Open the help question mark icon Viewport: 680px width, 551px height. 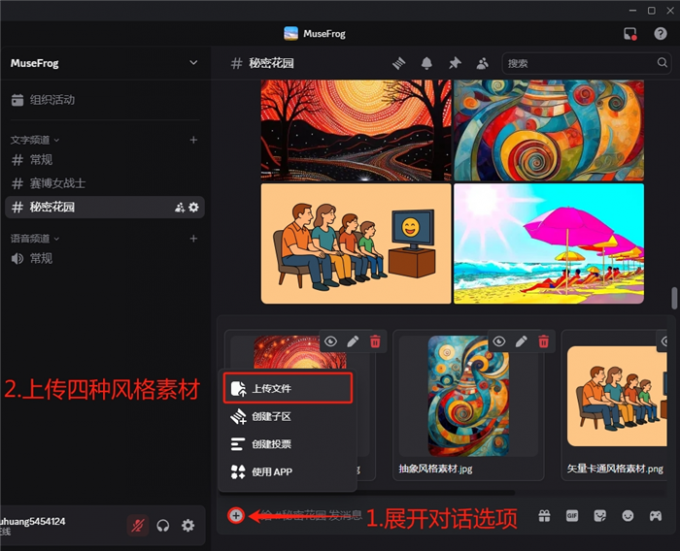(x=660, y=33)
